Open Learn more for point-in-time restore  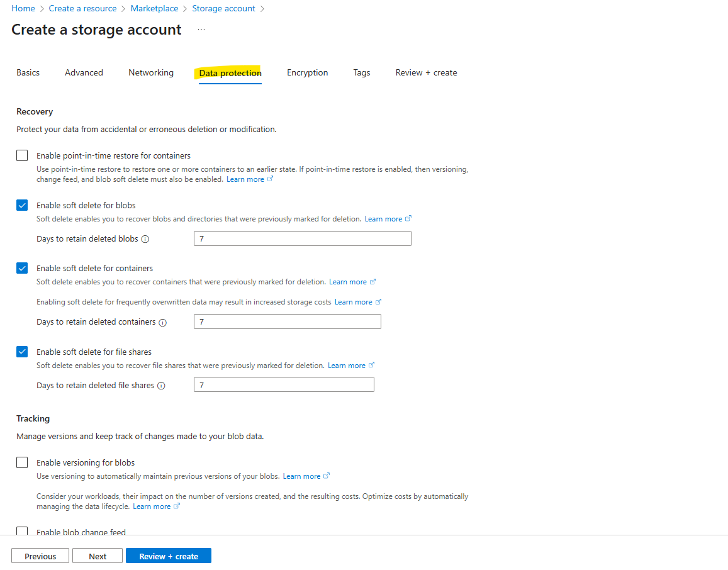pyautogui.click(x=245, y=180)
